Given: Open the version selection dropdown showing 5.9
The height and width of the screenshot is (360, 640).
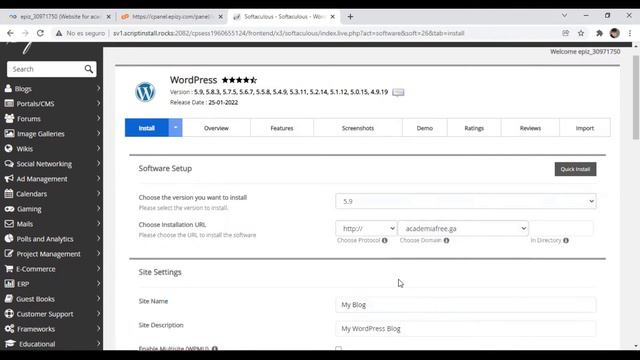Looking at the screenshot, I should click(466, 201).
